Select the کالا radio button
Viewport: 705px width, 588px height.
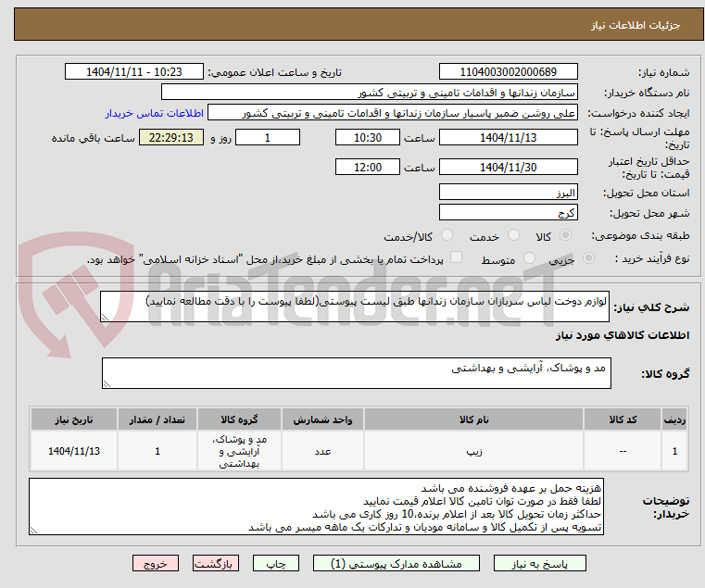(566, 235)
